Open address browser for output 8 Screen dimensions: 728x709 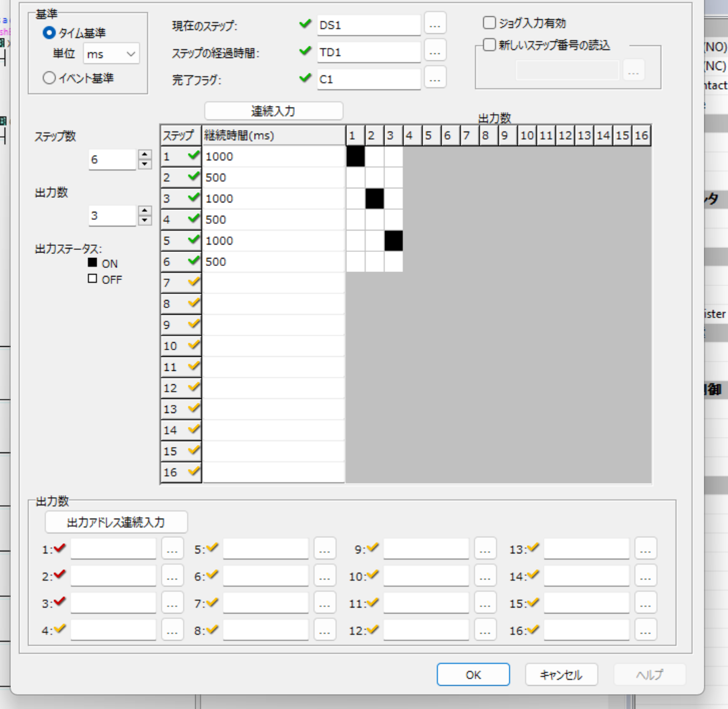(324, 629)
